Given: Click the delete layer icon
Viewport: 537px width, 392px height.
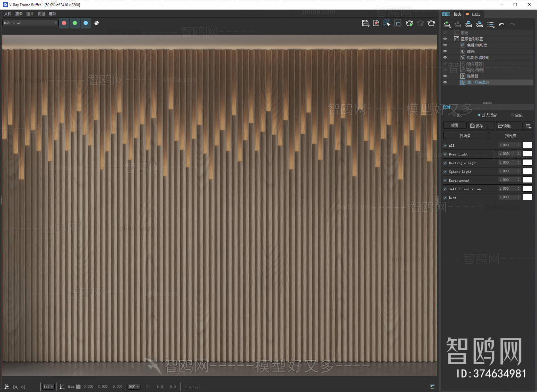Looking at the screenshot, I should point(458,24).
